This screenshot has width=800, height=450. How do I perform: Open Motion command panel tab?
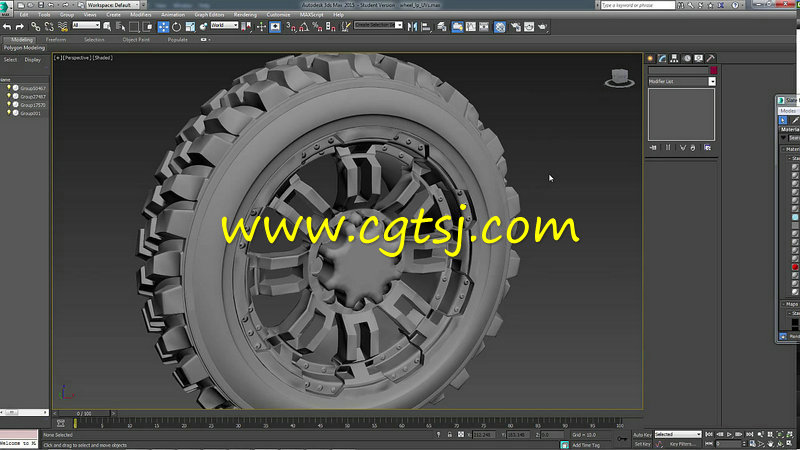pos(687,58)
